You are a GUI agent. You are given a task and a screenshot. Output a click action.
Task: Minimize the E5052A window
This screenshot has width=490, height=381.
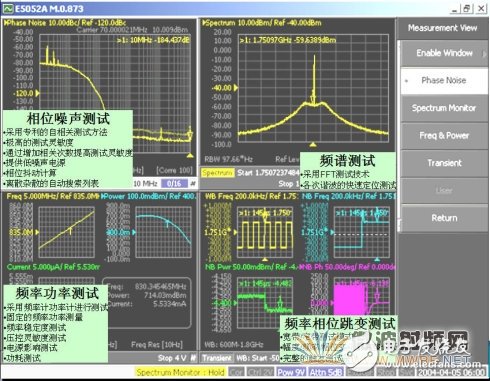(455, 9)
